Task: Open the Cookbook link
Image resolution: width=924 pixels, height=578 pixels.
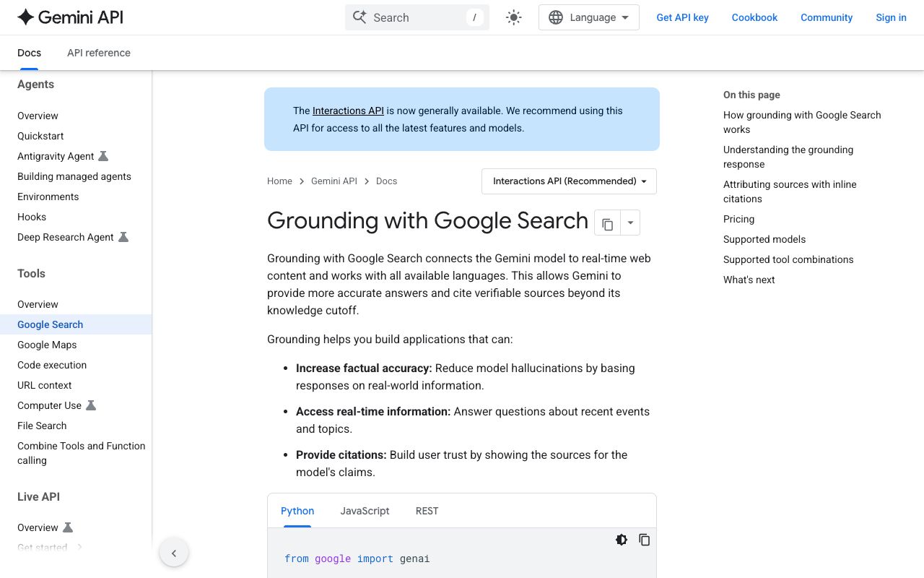Action: (x=754, y=17)
